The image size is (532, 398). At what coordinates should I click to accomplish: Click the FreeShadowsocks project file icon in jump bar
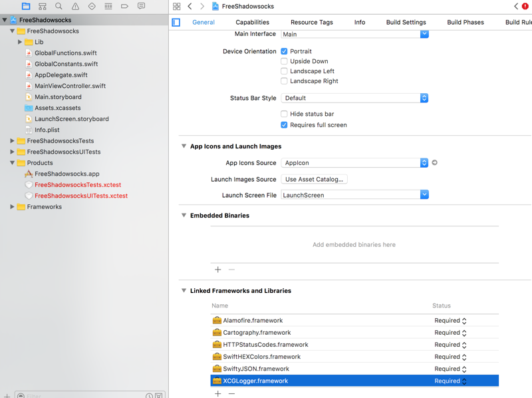215,6
